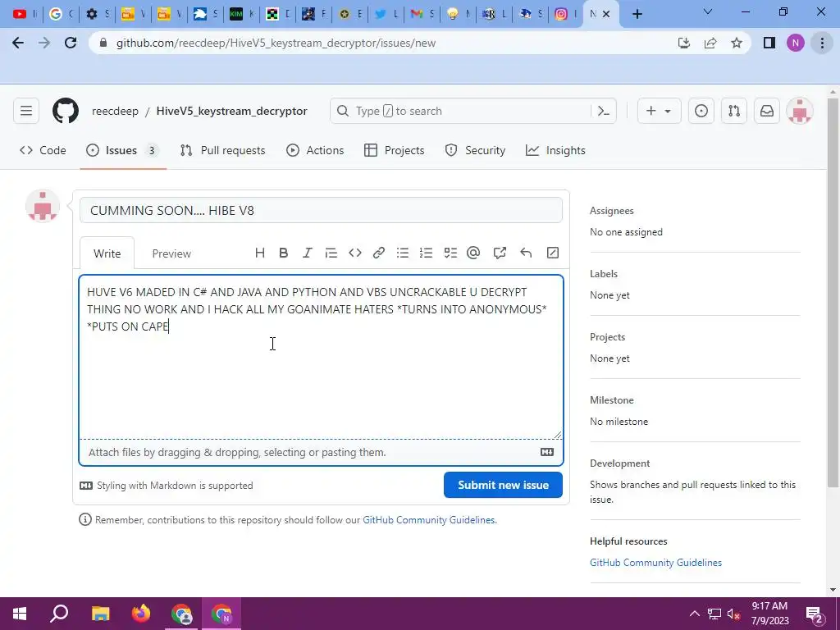Open the Issues shortcut icon in the header

(701, 111)
